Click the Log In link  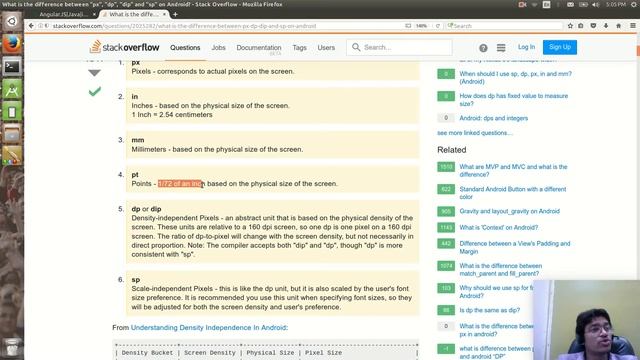pos(526,47)
